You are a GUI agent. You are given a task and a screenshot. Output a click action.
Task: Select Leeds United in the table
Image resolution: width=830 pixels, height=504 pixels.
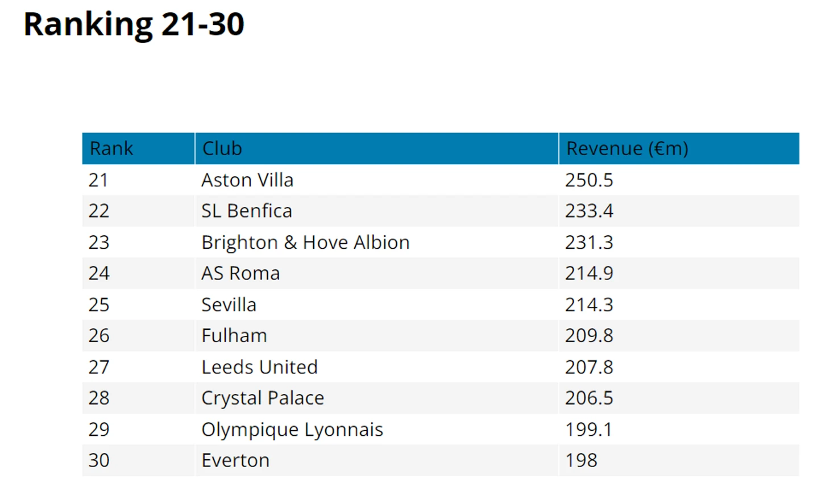(x=259, y=367)
